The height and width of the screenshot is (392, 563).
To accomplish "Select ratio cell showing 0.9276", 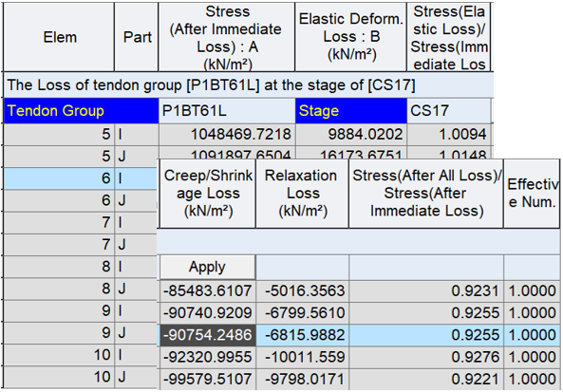I will 426,357.
